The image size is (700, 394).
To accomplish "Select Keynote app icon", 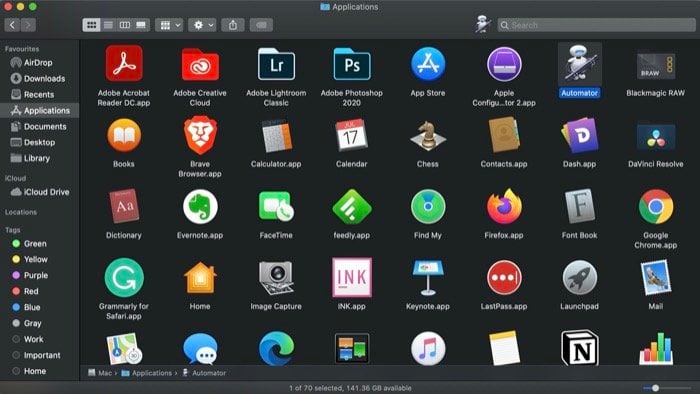I will (x=428, y=278).
